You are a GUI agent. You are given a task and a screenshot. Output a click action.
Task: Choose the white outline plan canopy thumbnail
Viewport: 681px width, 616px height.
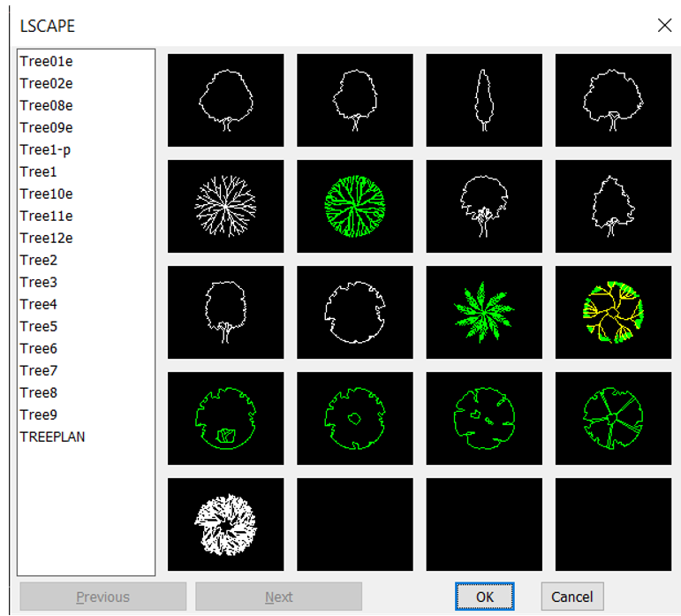click(x=355, y=312)
